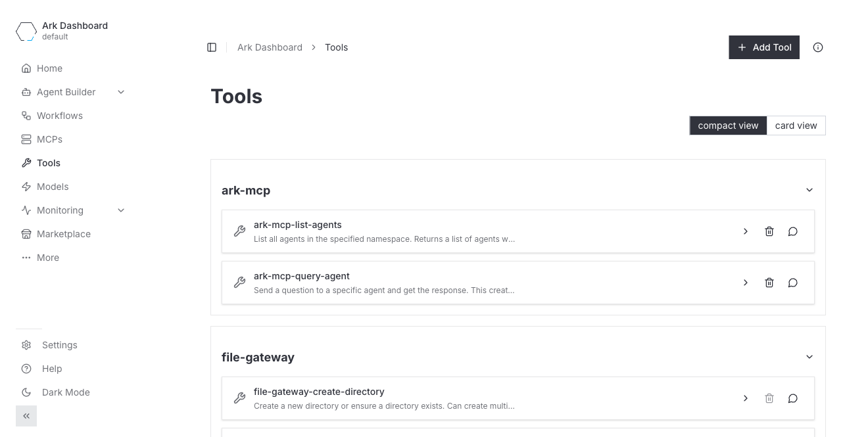The image size is (868, 437).
Task: Click Tools breadcrumb
Action: tap(336, 47)
